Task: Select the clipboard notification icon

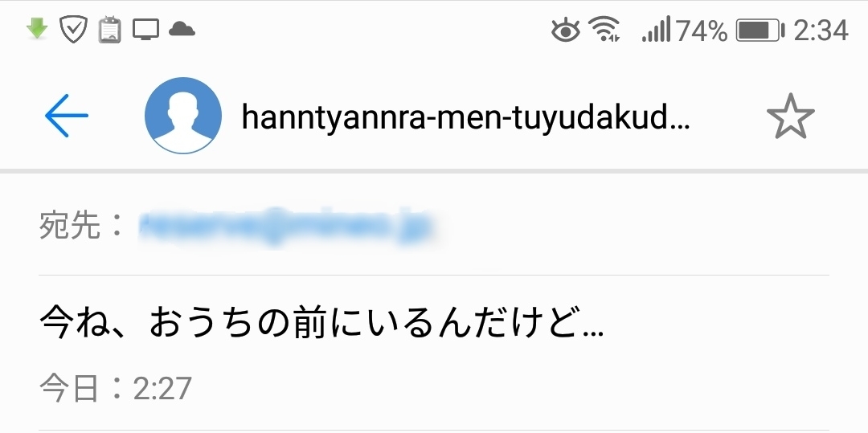Action: [x=109, y=29]
